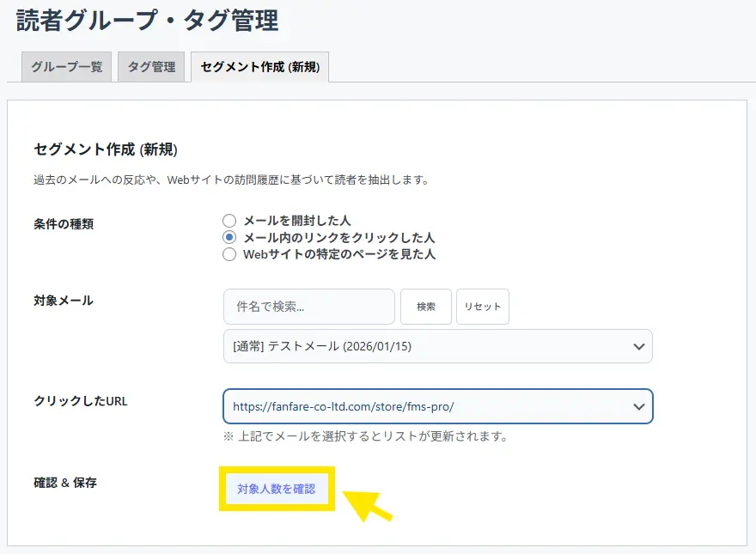Click the 条件の種類 field label
The width and height of the screenshot is (756, 554).
point(64,223)
